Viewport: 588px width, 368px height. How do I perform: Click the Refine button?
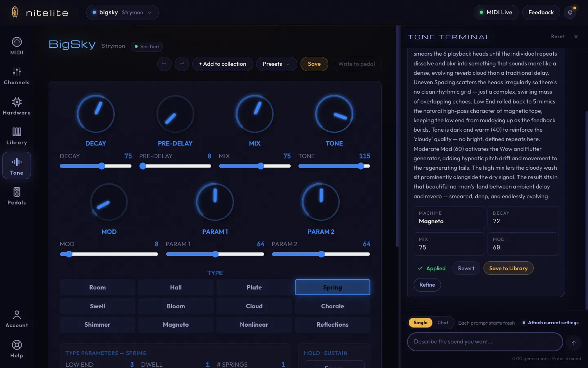tap(427, 285)
